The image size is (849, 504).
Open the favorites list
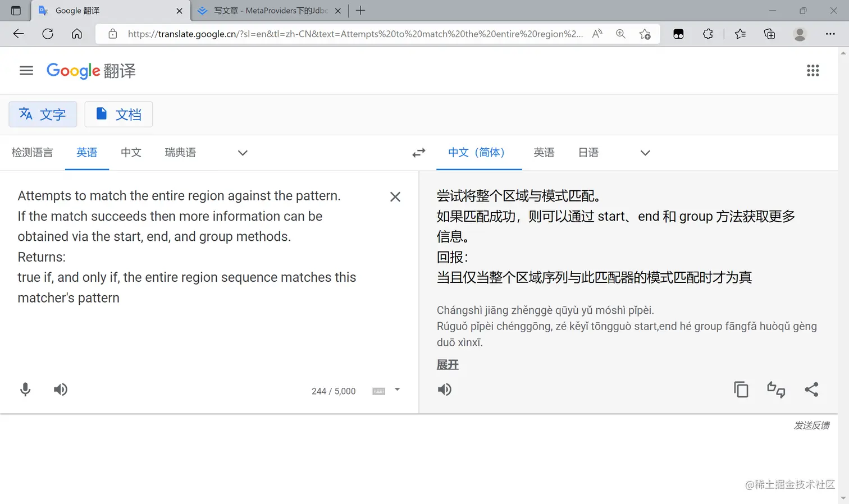740,34
